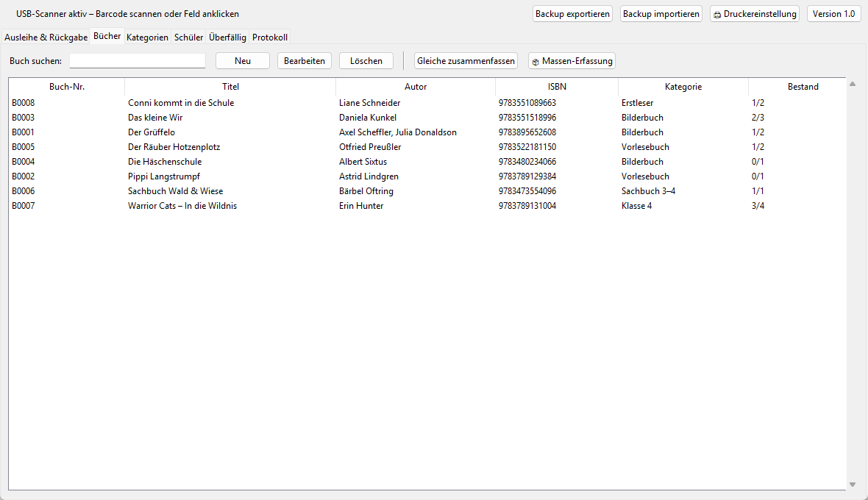Go to the Schüler tab

point(189,37)
